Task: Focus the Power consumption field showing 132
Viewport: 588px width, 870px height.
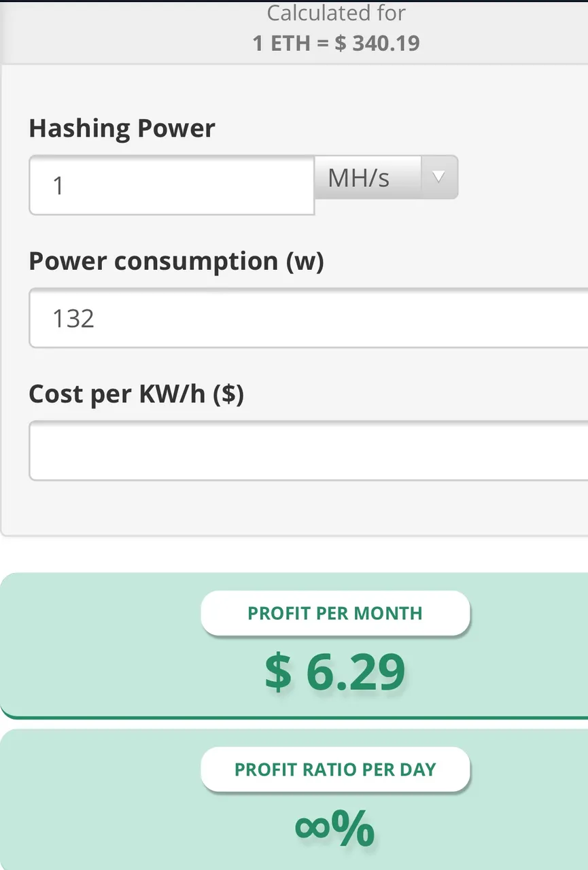Action: click(309, 317)
